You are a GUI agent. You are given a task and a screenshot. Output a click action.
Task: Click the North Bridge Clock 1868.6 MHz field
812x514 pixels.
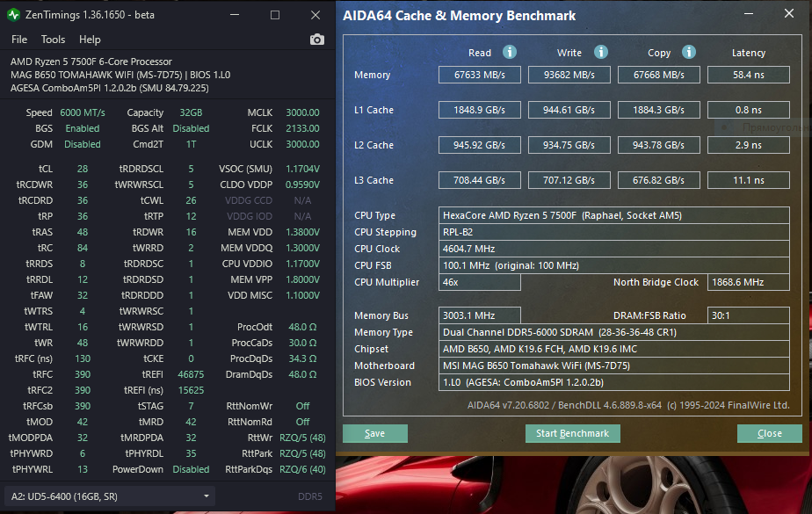point(749,282)
